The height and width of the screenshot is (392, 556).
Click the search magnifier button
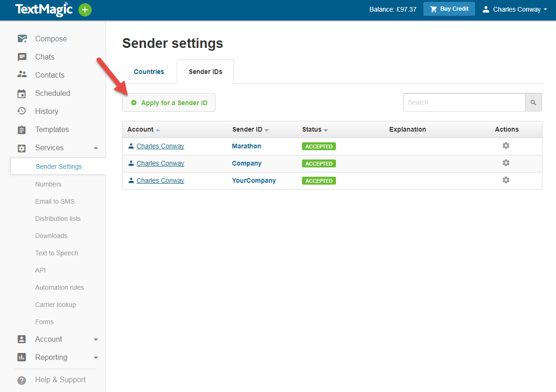coord(533,102)
